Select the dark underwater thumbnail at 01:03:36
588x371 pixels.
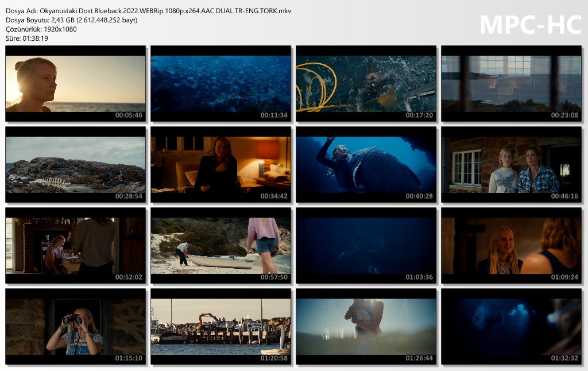tap(366, 246)
